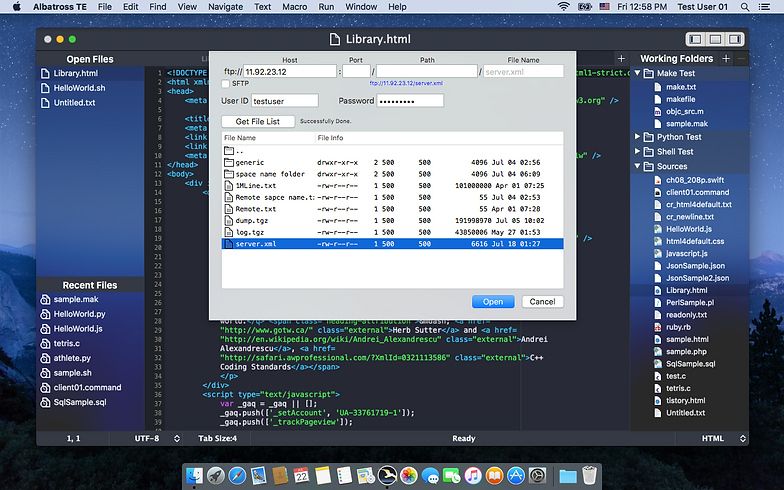Image resolution: width=784 pixels, height=490 pixels.
Task: Open the Trash in the Dock
Action: pyautogui.click(x=590, y=476)
